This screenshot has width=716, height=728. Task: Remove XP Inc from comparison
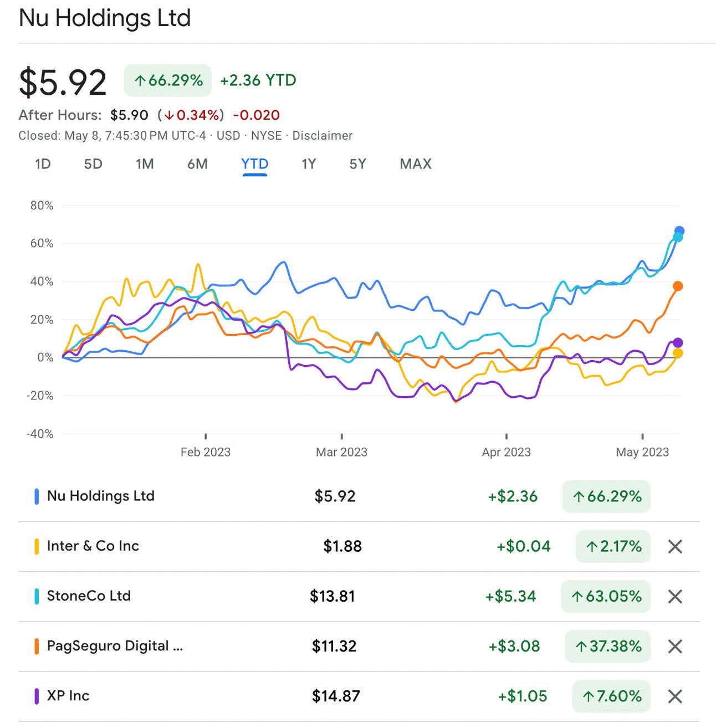click(x=674, y=696)
